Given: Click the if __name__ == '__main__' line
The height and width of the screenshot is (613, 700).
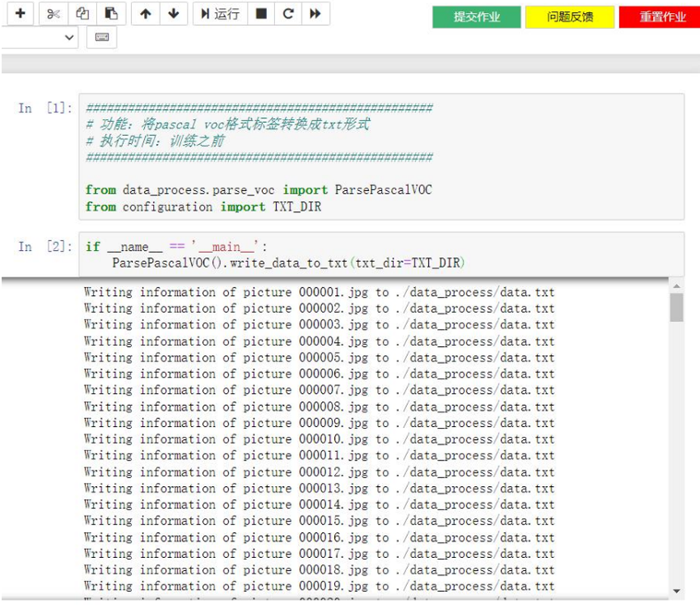Looking at the screenshot, I should click(176, 247).
